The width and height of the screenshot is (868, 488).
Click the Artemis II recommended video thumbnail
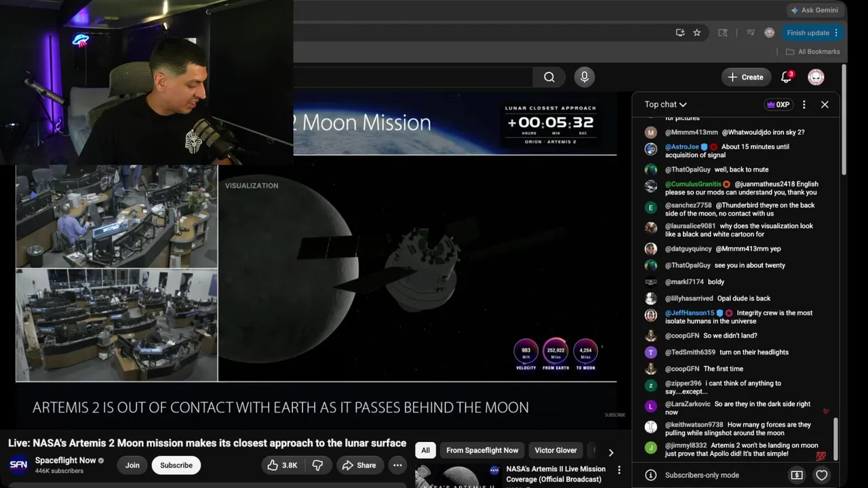(458, 476)
